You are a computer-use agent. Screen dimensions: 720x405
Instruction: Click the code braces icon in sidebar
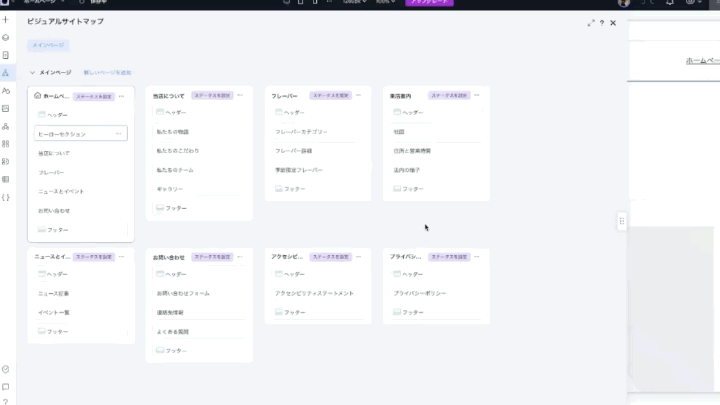[x=6, y=197]
